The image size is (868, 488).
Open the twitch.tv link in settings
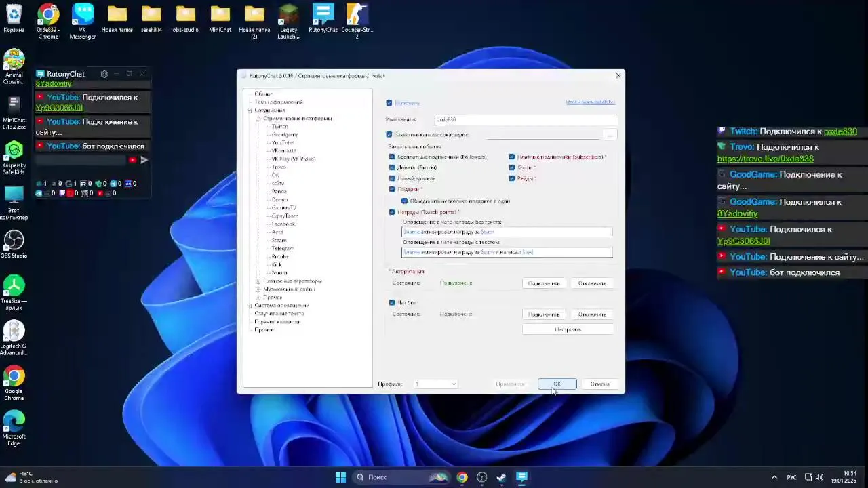591,102
